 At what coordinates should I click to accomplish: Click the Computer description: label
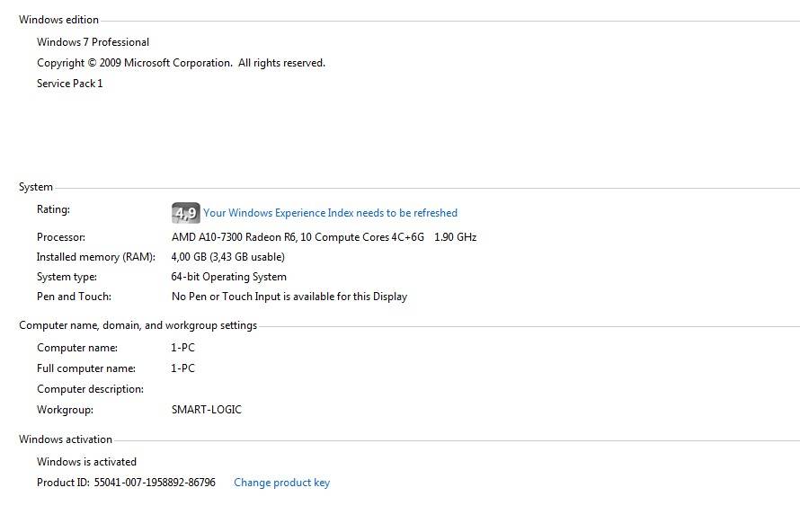pyautogui.click(x=90, y=389)
